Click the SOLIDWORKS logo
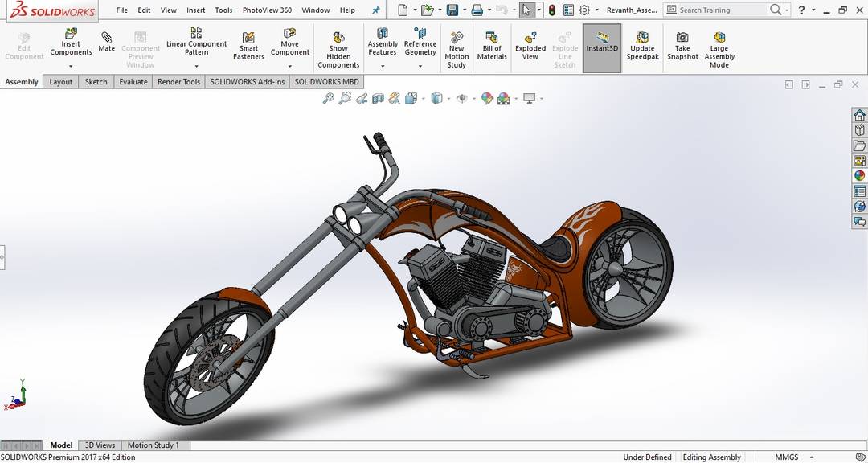The width and height of the screenshot is (868, 463). point(51,10)
